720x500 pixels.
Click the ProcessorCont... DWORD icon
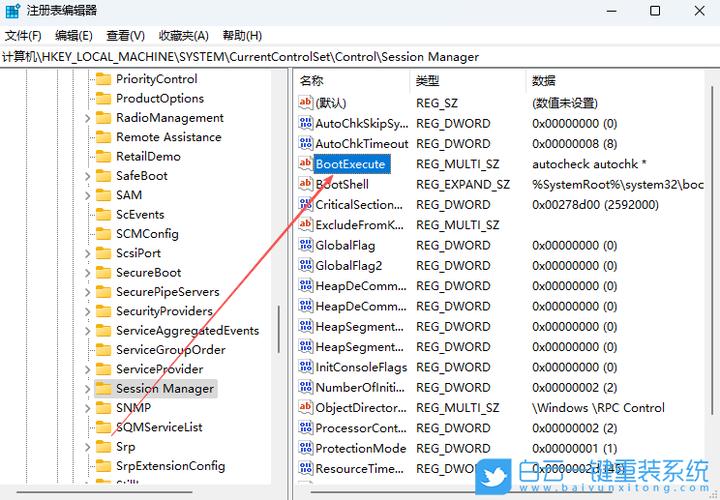(x=305, y=428)
